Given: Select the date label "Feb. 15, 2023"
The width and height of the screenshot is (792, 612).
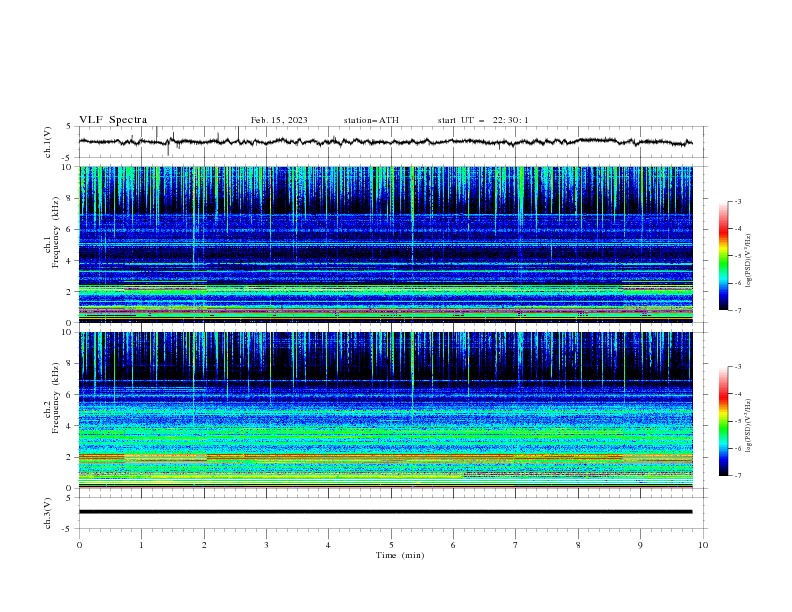Looking at the screenshot, I should tap(279, 120).
